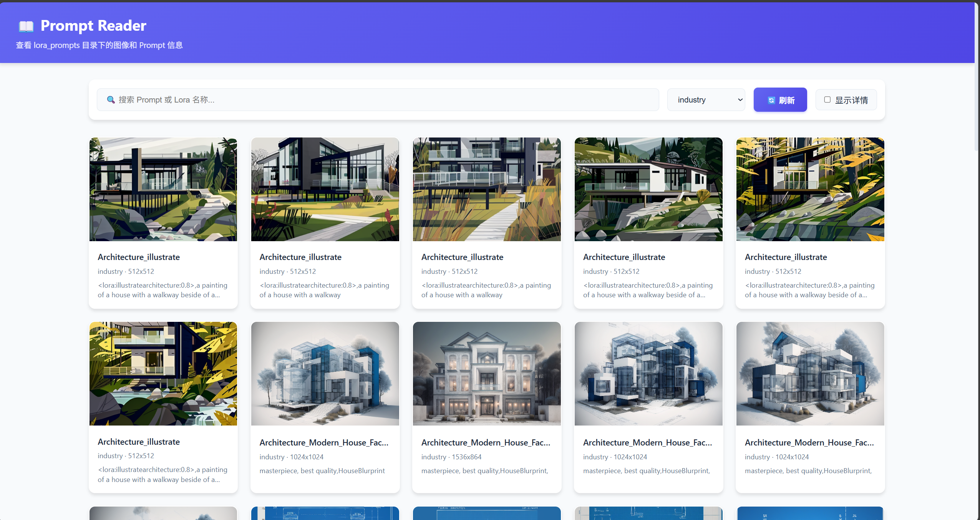This screenshot has height=520, width=980.
Task: Click the vertical page scrollbar thumb
Action: (x=977, y=77)
